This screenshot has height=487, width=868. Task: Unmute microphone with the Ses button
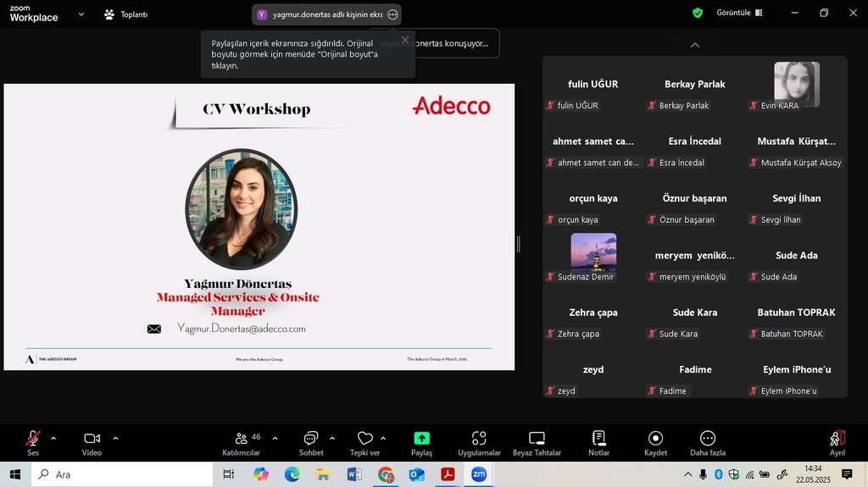pos(33,443)
